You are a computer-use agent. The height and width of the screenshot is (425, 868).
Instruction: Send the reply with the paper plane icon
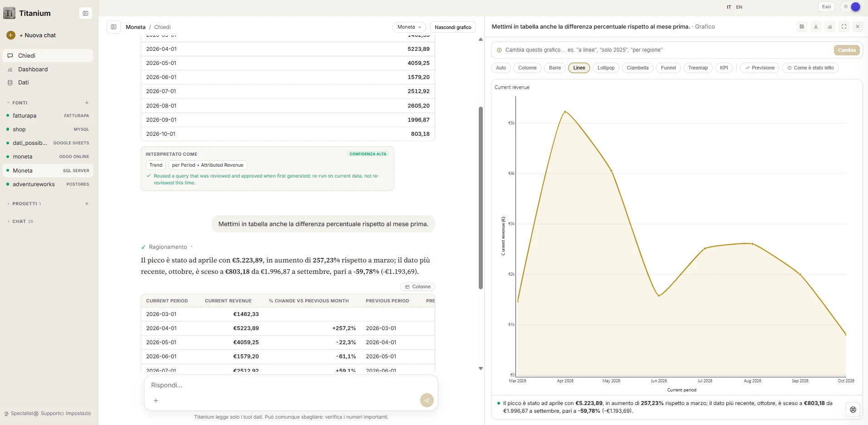tap(427, 400)
